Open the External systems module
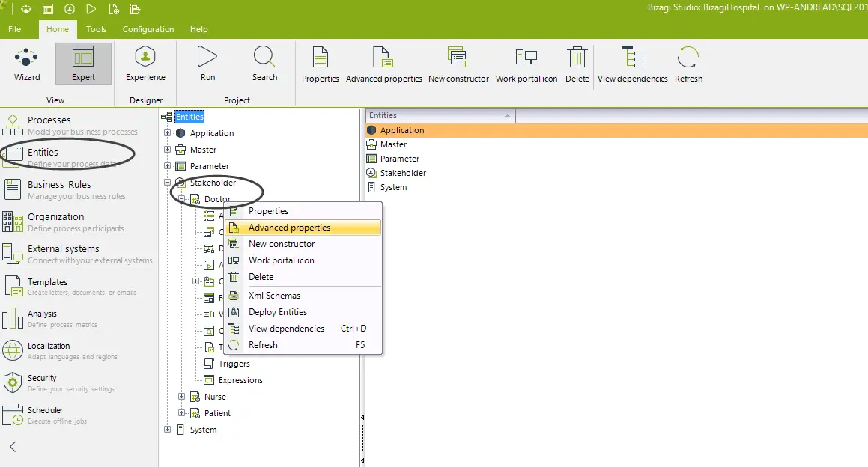Screen dimensions: 868x467 click(77, 254)
